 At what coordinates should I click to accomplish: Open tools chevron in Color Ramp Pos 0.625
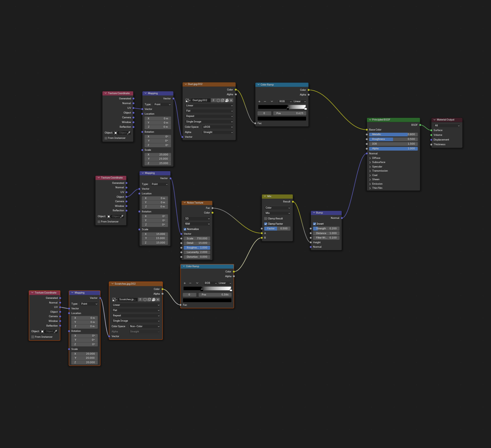tap(272, 101)
